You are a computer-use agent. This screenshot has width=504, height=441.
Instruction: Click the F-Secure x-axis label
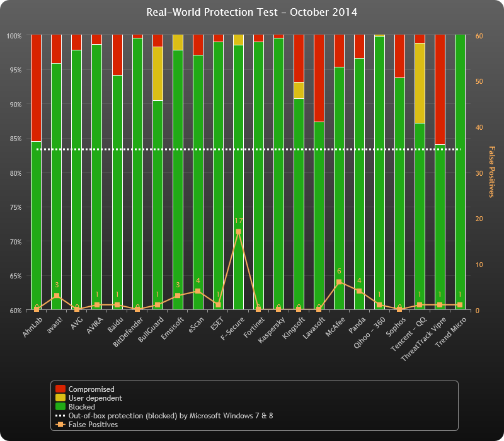[x=232, y=329]
